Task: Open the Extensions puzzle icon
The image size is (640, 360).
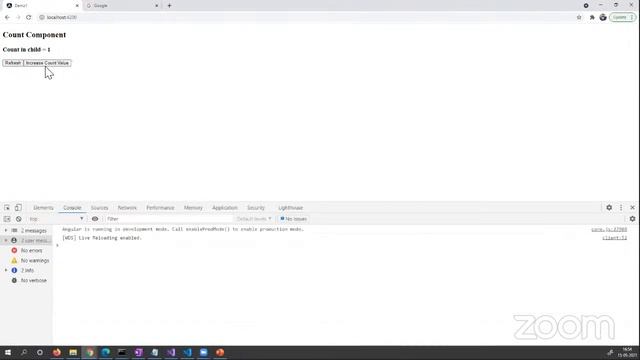Action: point(592,17)
